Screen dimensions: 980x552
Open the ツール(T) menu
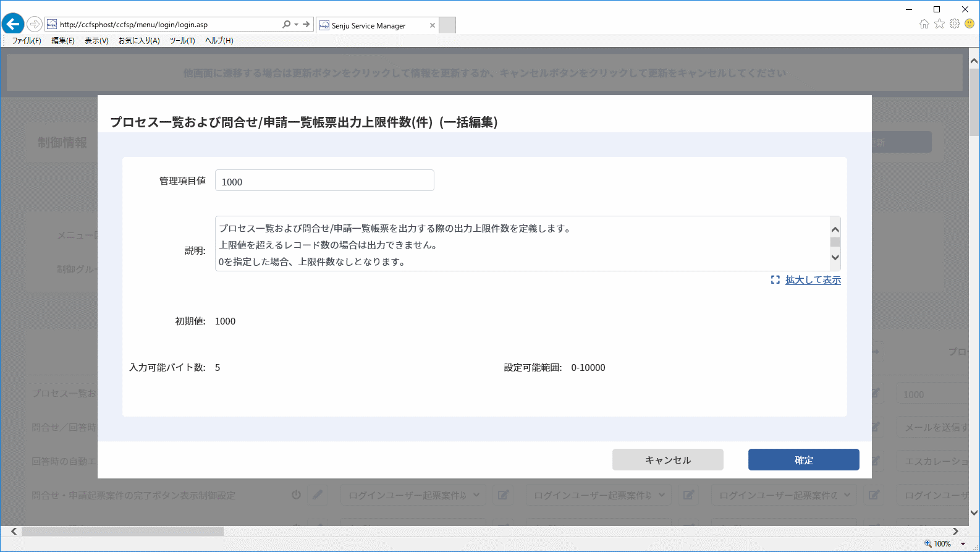182,41
